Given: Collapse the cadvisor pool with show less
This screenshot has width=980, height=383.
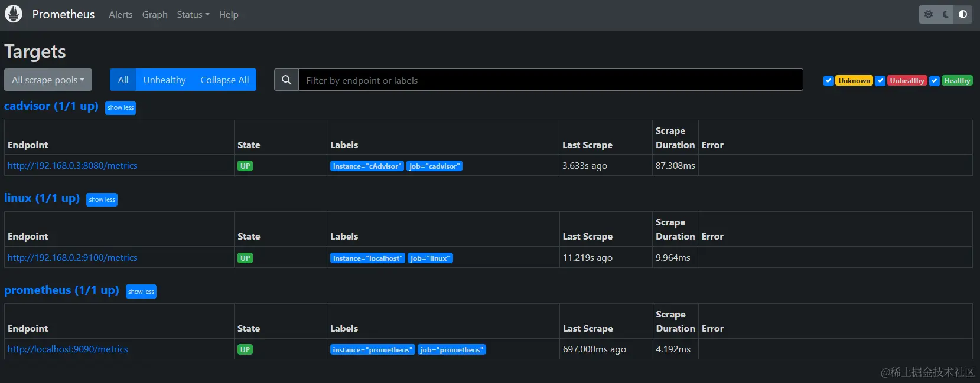Looking at the screenshot, I should (x=121, y=108).
